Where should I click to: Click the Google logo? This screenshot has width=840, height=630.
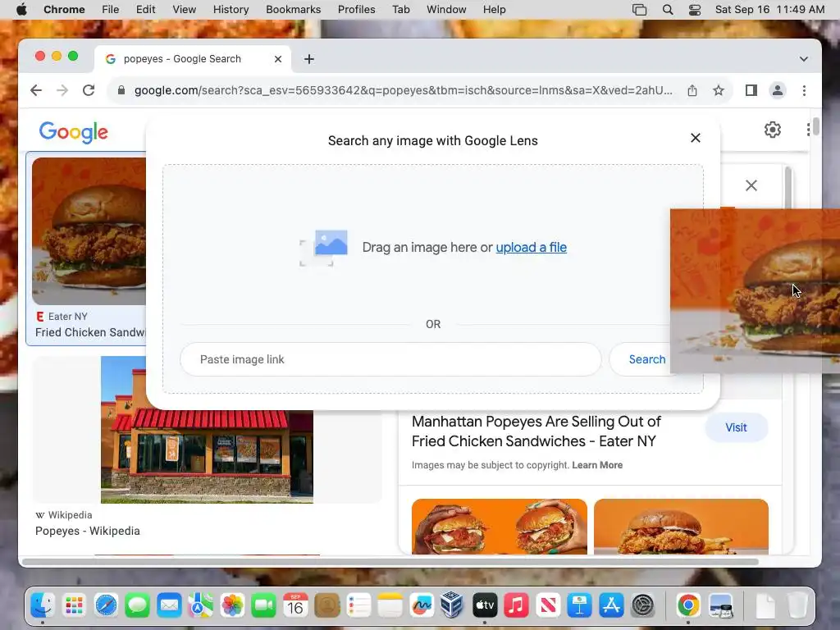(73, 132)
